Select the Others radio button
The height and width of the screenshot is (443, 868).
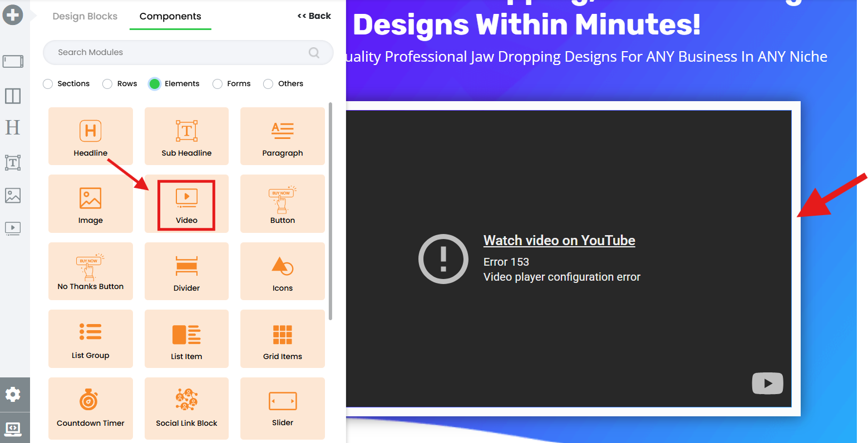pos(268,84)
